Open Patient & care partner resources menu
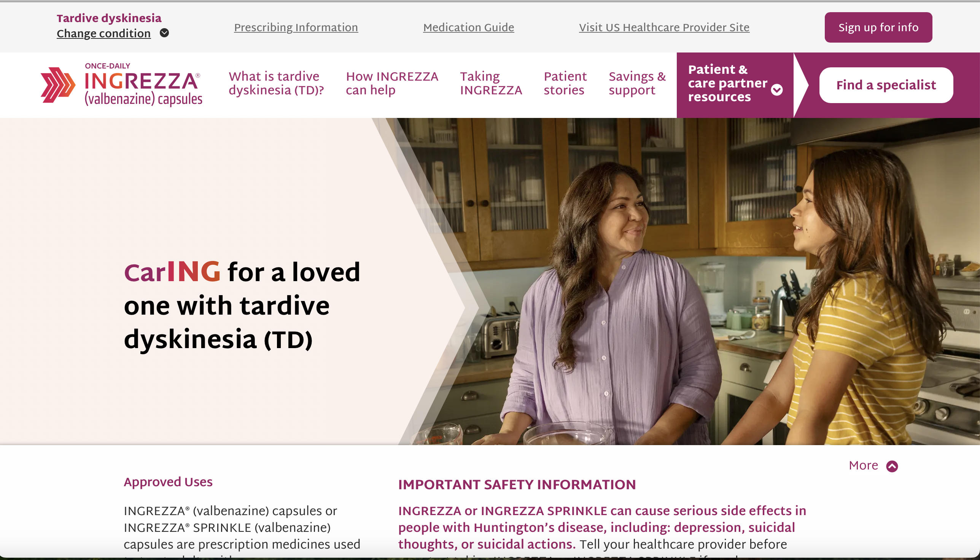The height and width of the screenshot is (560, 980). tap(735, 83)
